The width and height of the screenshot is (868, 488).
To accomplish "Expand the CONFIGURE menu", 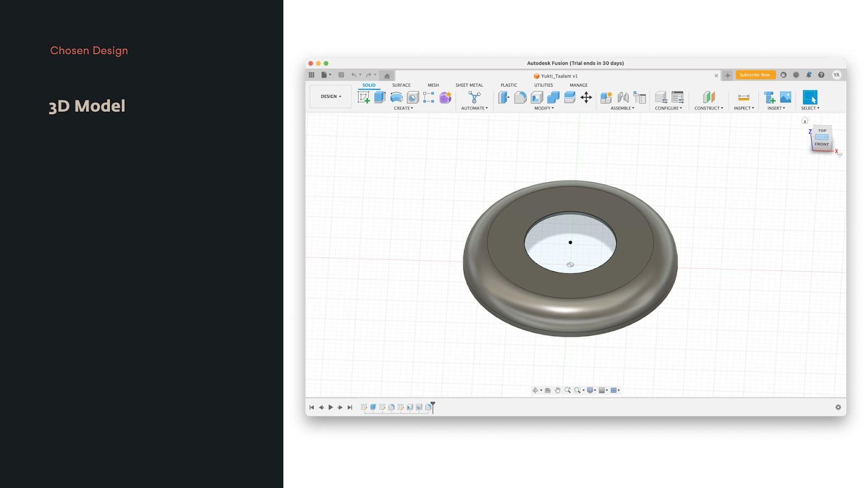I will (668, 108).
